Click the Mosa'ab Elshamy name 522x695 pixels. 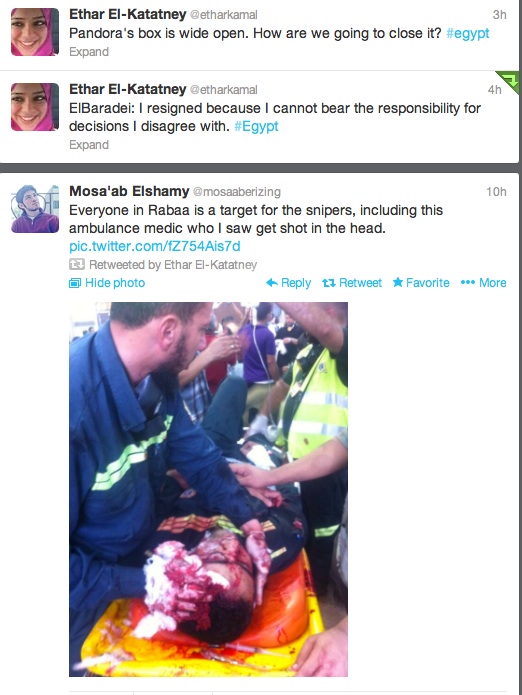tap(129, 191)
